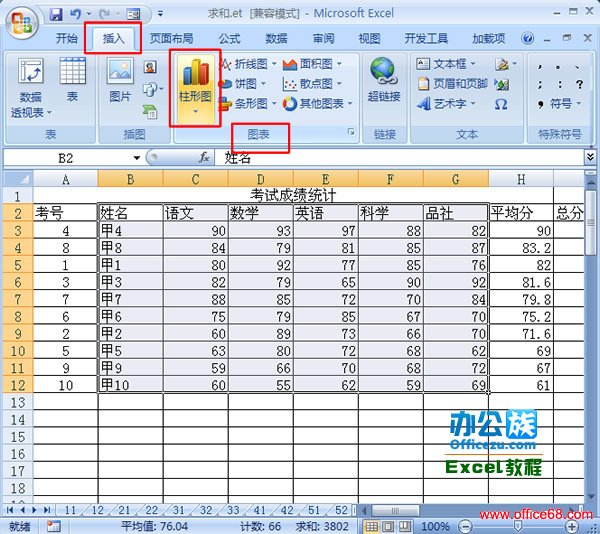Open sheet tab 33

coord(233,510)
